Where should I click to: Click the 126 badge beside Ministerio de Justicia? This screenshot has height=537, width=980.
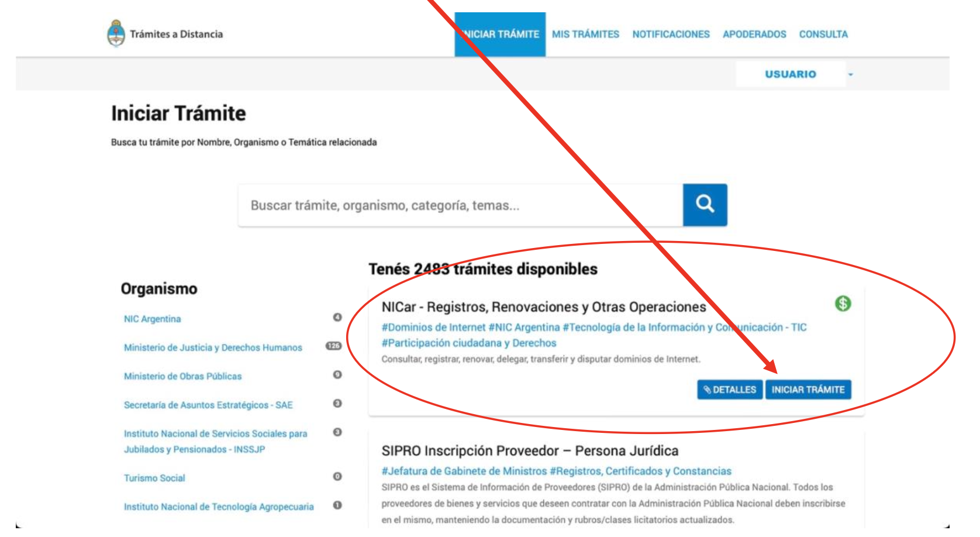tap(333, 346)
